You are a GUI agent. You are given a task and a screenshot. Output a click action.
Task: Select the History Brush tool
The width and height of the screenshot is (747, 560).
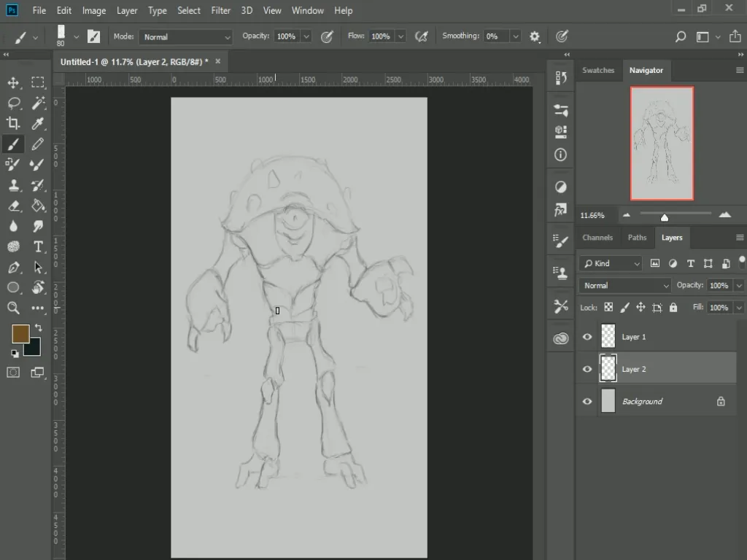coord(38,185)
